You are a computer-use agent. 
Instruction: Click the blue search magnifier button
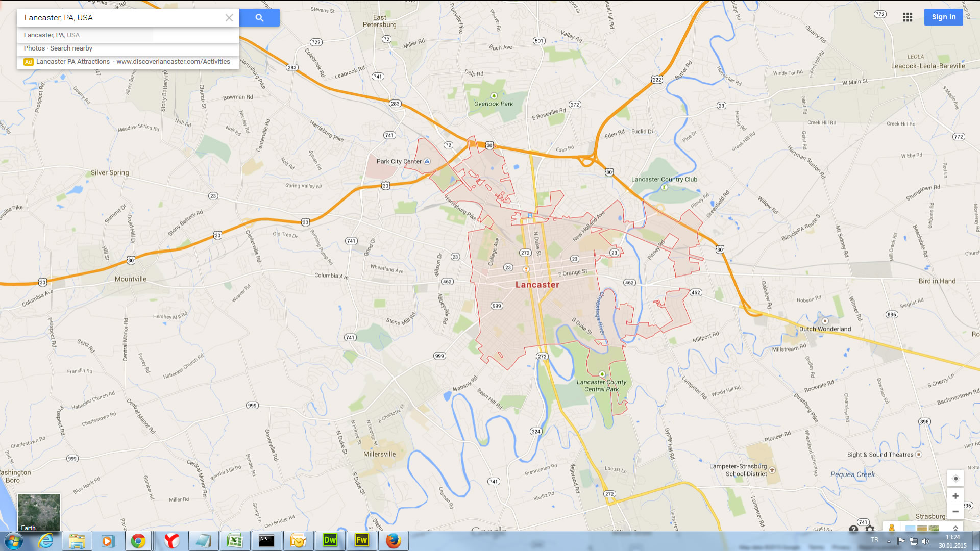click(x=259, y=18)
